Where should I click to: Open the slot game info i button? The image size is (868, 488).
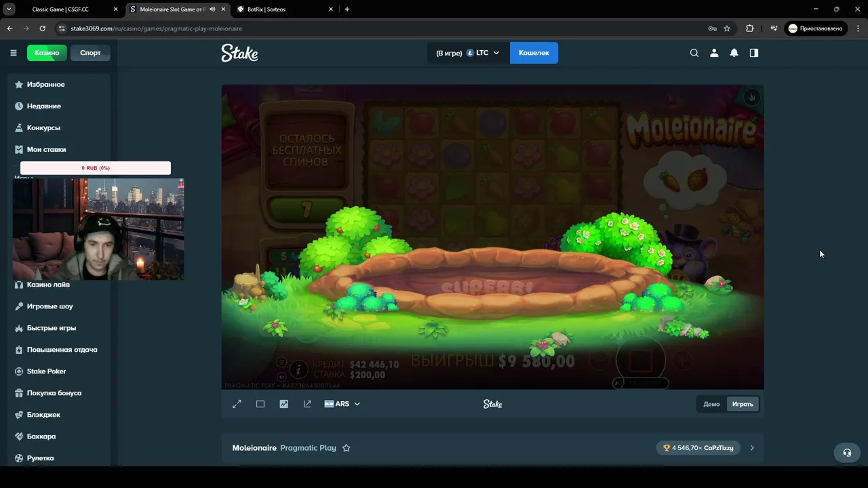click(x=298, y=369)
